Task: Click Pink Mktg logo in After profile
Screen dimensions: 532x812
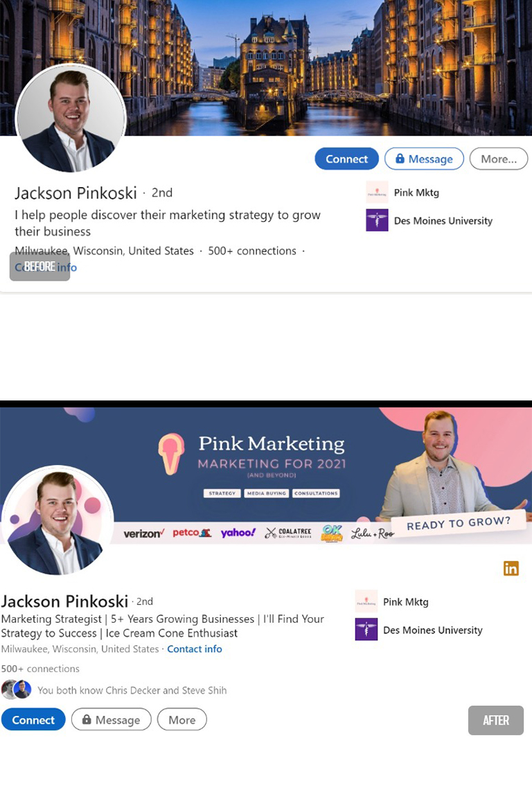Action: tap(366, 602)
